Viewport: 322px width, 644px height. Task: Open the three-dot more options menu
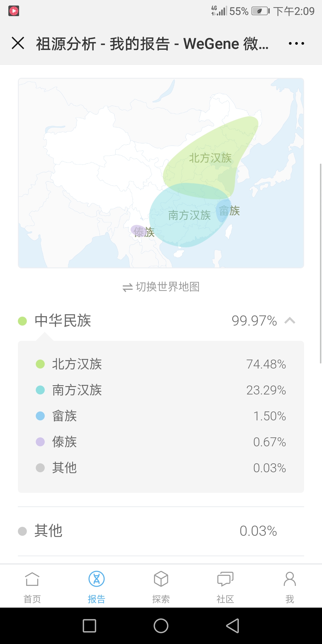coord(296,44)
